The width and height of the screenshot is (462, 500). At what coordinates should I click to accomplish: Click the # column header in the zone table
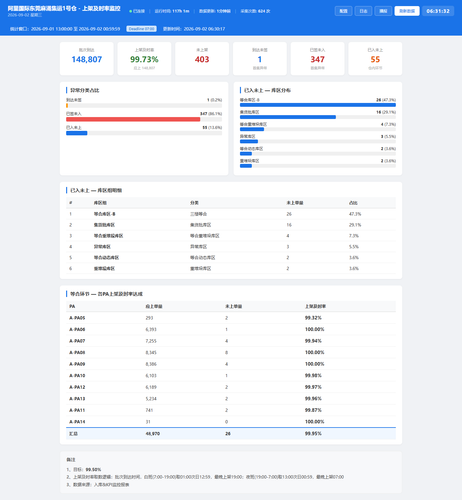point(71,203)
